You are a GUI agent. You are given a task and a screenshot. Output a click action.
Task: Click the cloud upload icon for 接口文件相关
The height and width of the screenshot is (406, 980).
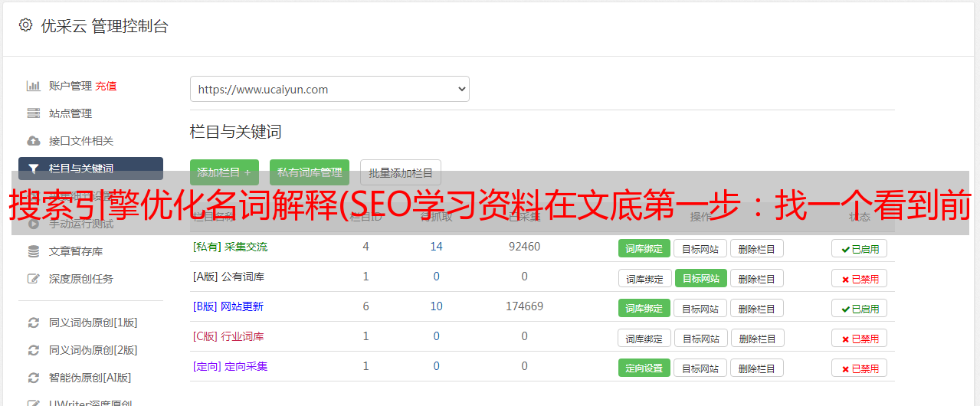[x=33, y=141]
